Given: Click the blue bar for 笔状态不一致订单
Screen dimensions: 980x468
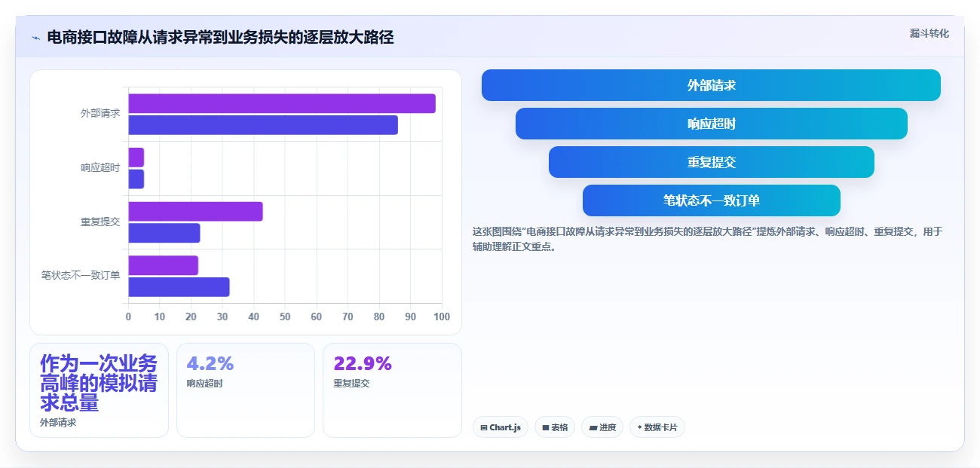Looking at the screenshot, I should point(179,287).
